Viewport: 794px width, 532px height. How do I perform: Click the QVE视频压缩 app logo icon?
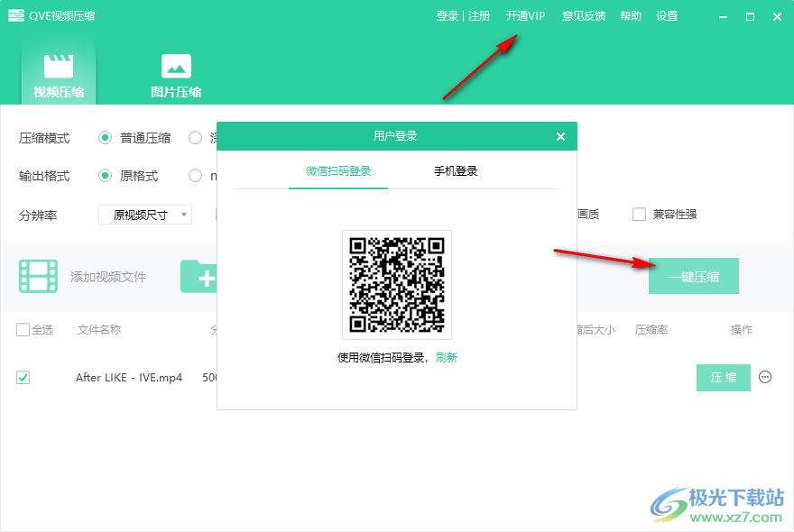(15, 15)
